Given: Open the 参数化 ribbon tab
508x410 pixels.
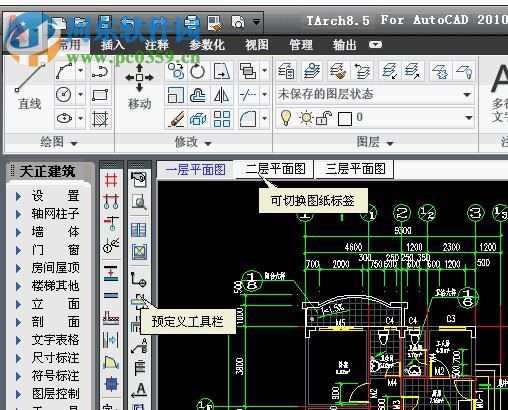Looking at the screenshot, I should [x=207, y=45].
